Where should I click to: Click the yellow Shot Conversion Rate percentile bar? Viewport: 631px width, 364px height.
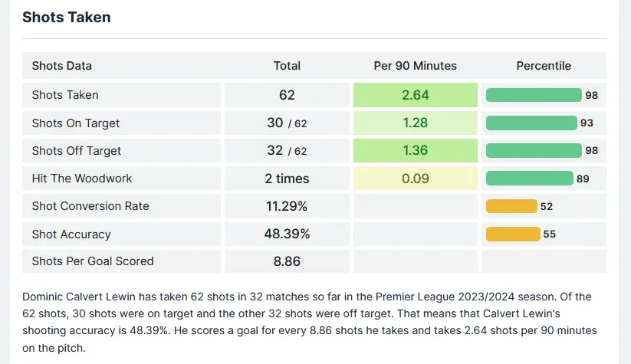pos(511,206)
